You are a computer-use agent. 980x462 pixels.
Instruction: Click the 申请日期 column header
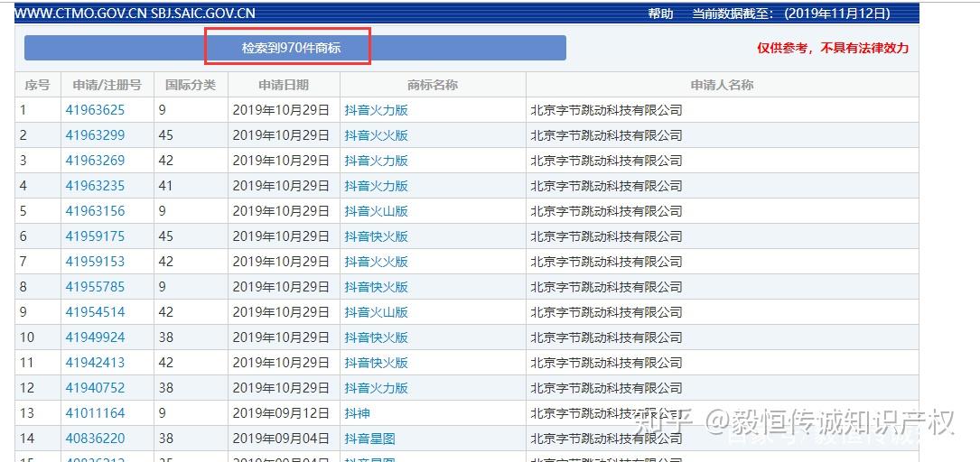284,85
